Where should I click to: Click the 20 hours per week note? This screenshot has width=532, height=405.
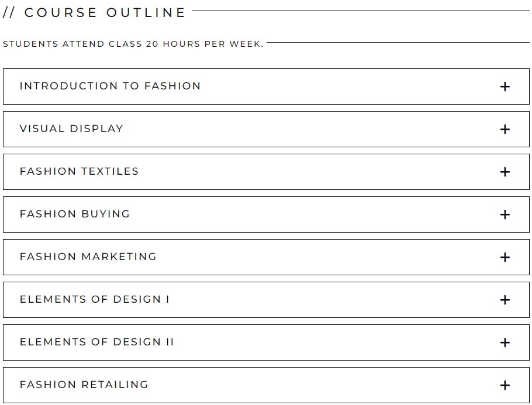coord(133,44)
